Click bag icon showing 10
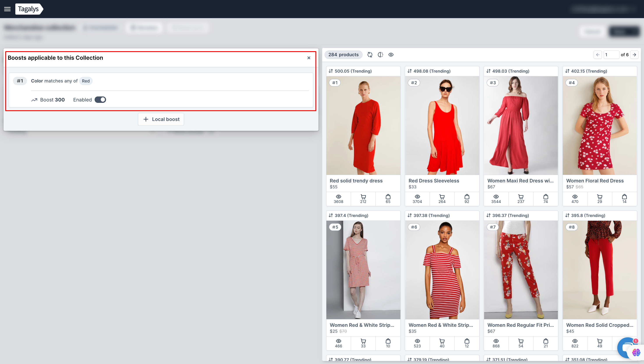Screen dimensions: 644x364 (388, 341)
